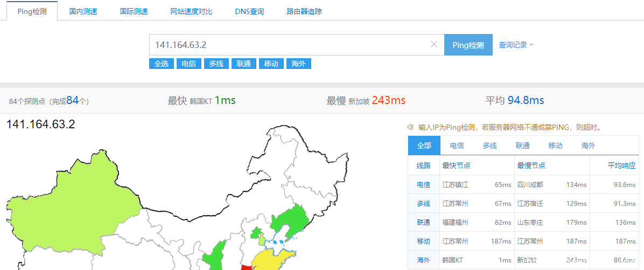644x270 pixels.
Task: Toggle the 海外 filter under search box
Action: tap(298, 64)
